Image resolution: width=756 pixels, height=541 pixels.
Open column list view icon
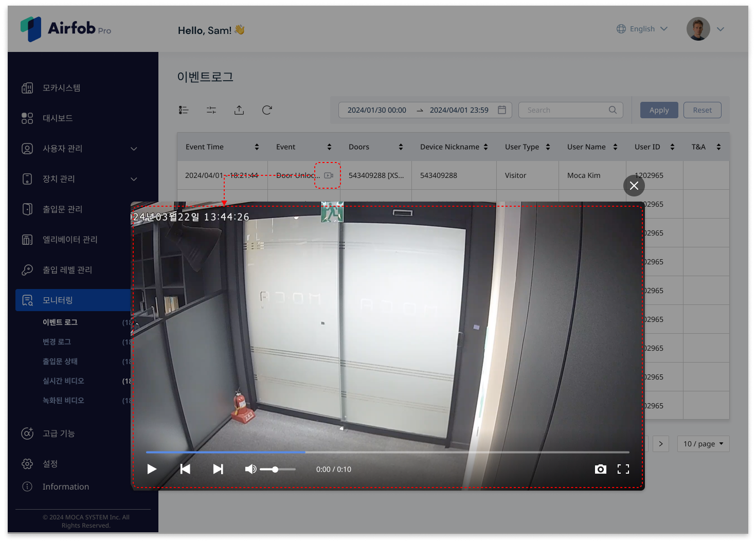tap(184, 110)
